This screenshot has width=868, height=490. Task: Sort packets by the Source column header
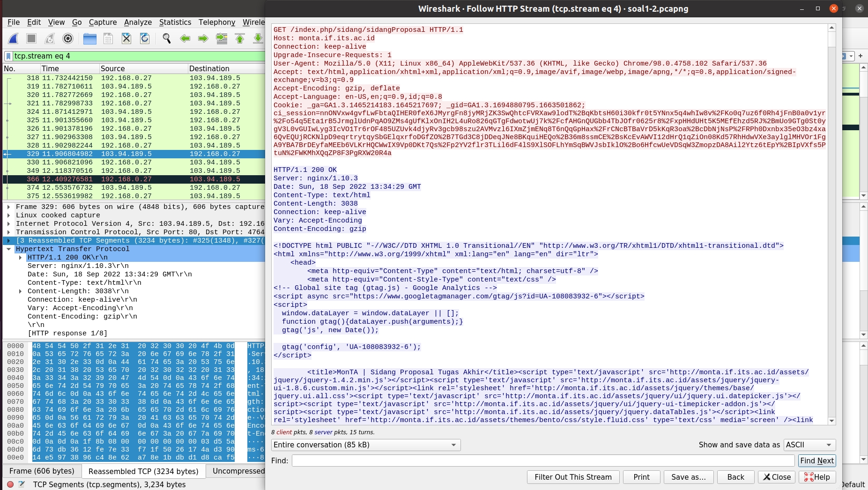pyautogui.click(x=143, y=68)
